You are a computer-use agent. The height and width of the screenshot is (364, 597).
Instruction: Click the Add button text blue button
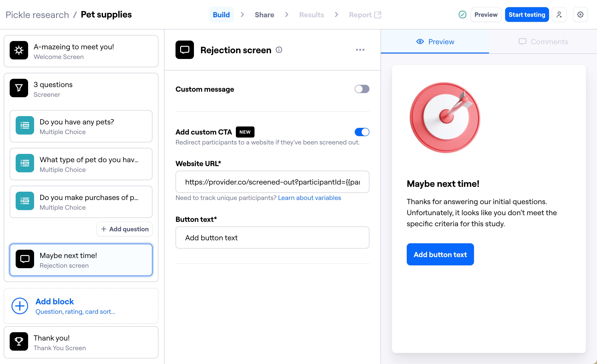(440, 255)
